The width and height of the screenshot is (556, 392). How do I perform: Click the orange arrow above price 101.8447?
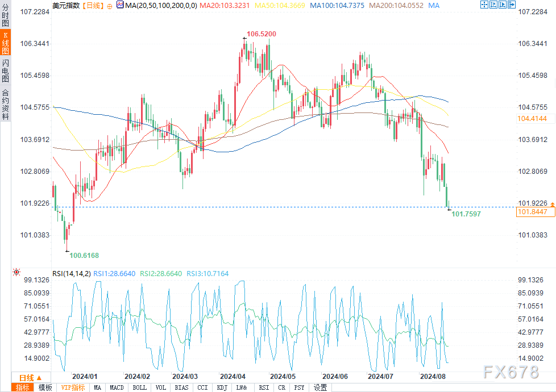(553, 205)
